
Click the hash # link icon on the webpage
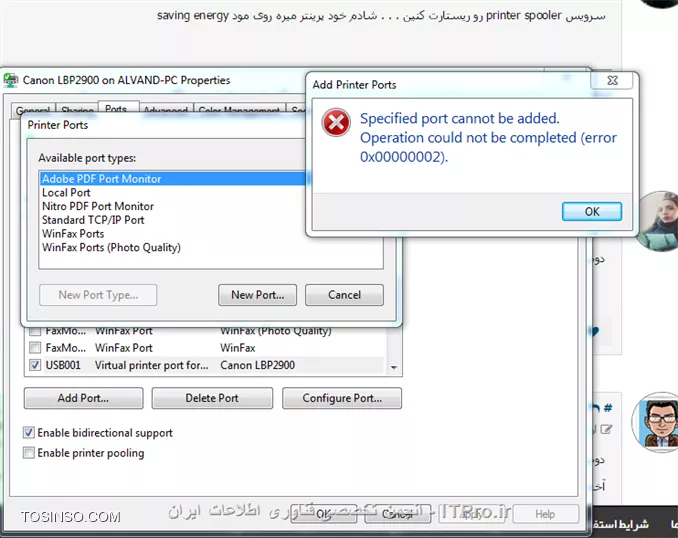click(x=608, y=407)
